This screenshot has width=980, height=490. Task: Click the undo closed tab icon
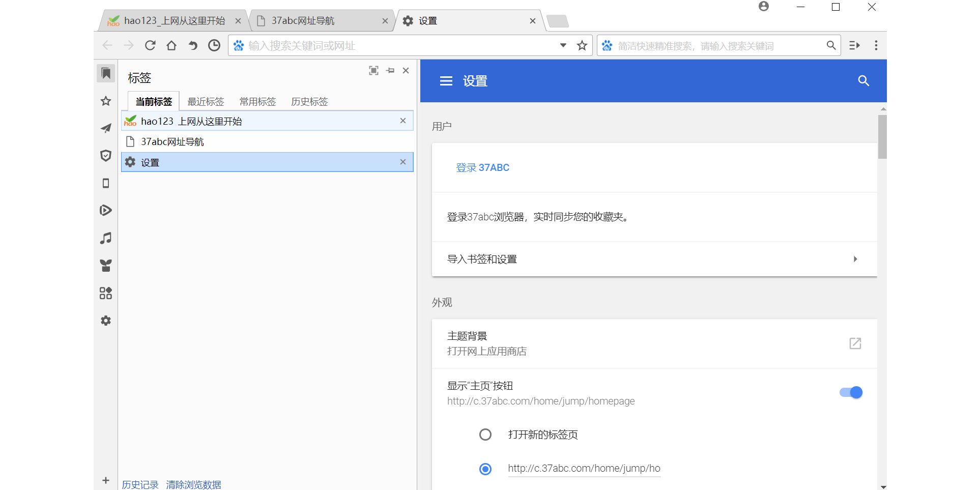pos(193,45)
